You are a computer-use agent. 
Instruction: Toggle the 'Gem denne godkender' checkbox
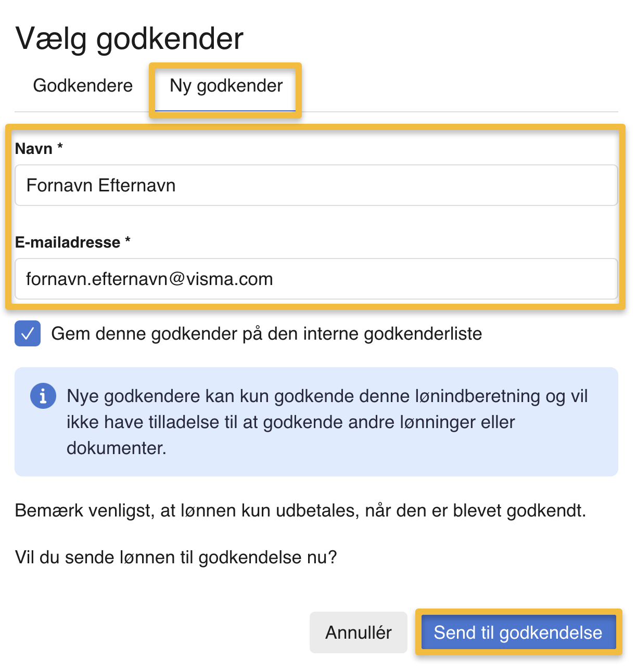coord(28,333)
